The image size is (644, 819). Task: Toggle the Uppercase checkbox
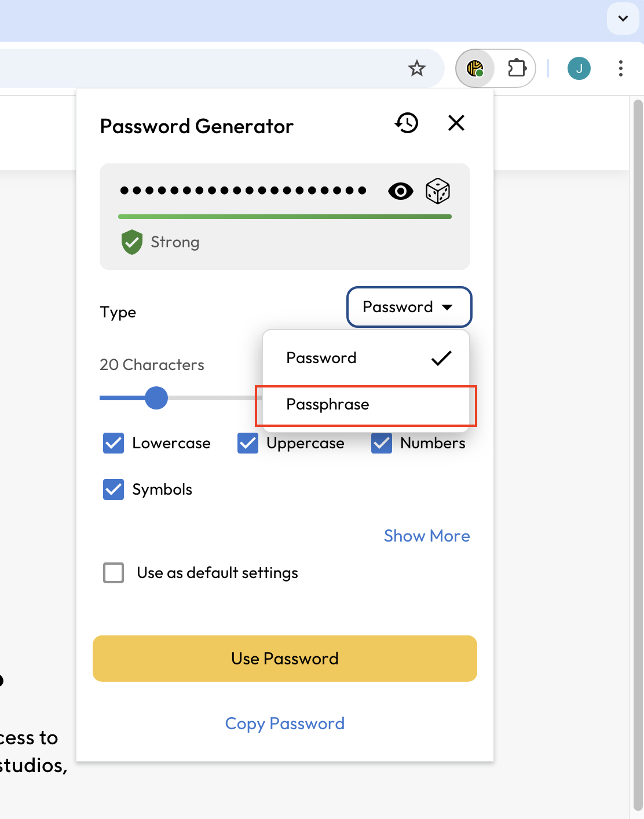(x=248, y=443)
